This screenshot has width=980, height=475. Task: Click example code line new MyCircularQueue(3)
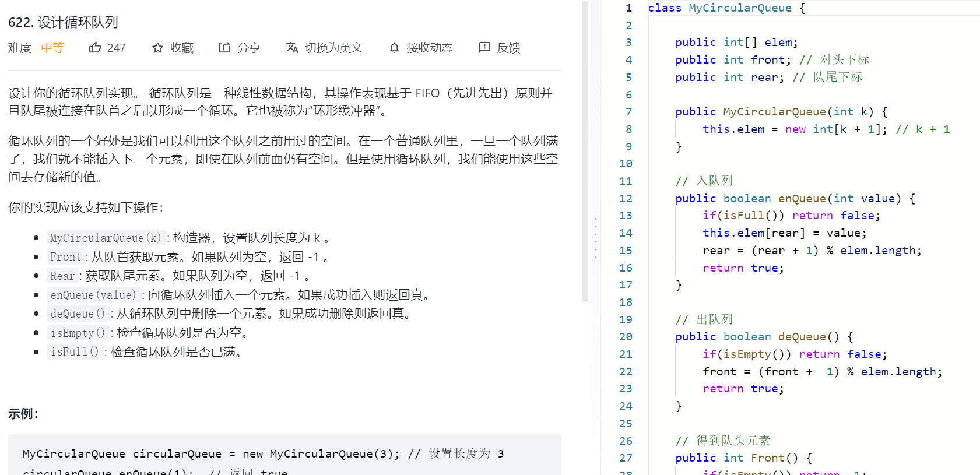(263, 453)
